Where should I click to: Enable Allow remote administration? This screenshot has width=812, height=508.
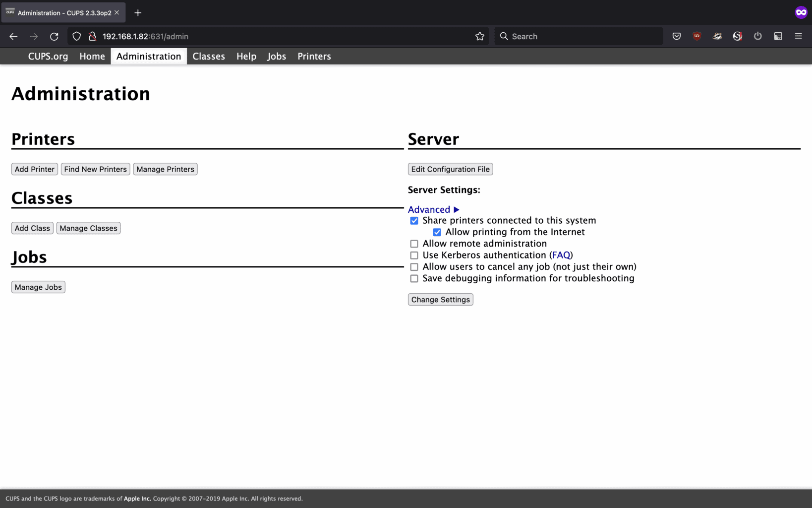pos(414,244)
